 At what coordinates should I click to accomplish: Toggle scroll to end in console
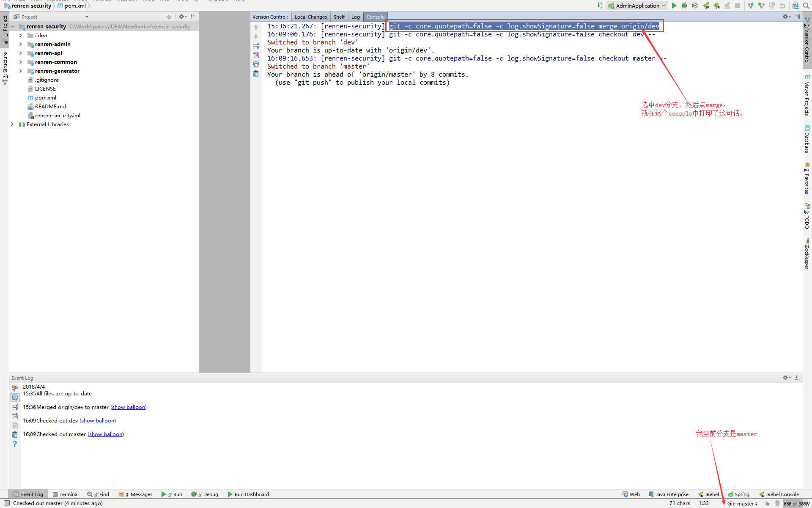pyautogui.click(x=256, y=55)
